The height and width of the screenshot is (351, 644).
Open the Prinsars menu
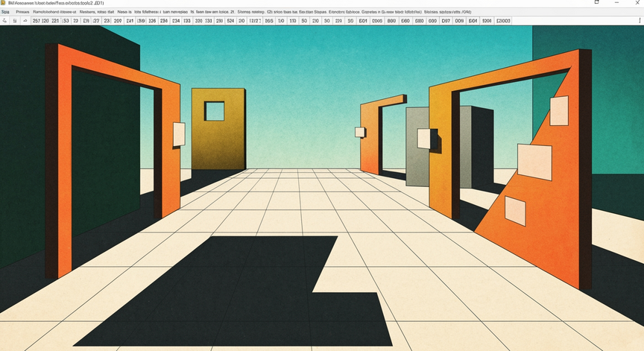[x=22, y=12]
